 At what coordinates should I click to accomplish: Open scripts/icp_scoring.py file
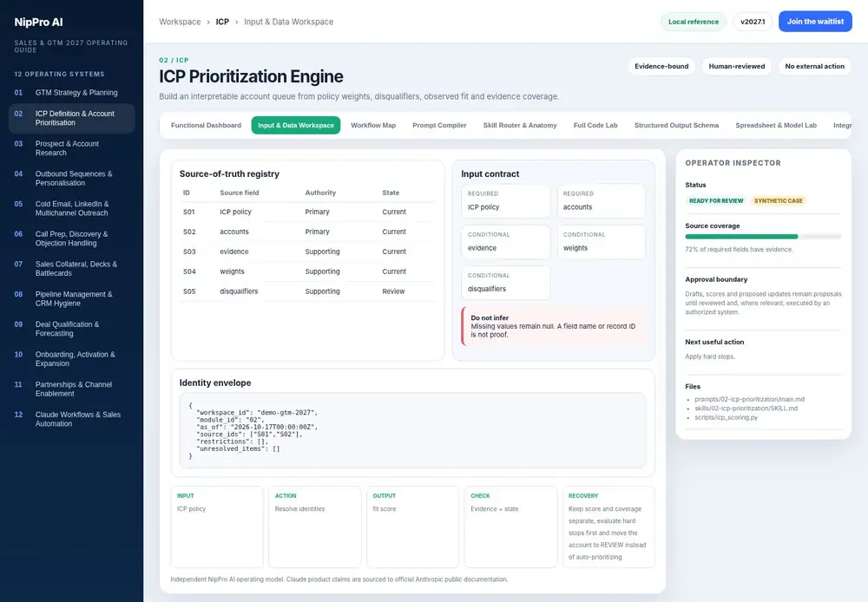coord(726,417)
